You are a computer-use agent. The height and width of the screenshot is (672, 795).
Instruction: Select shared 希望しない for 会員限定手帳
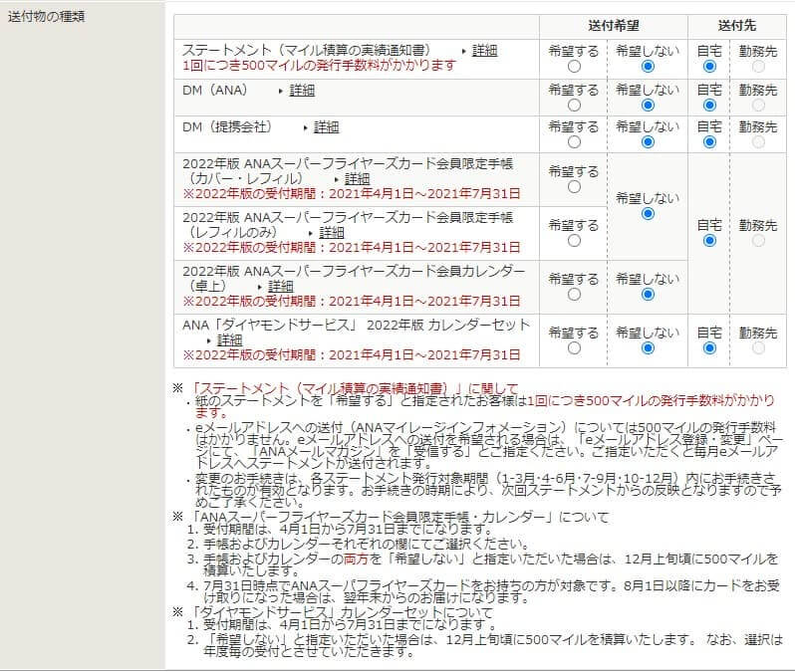tap(648, 213)
